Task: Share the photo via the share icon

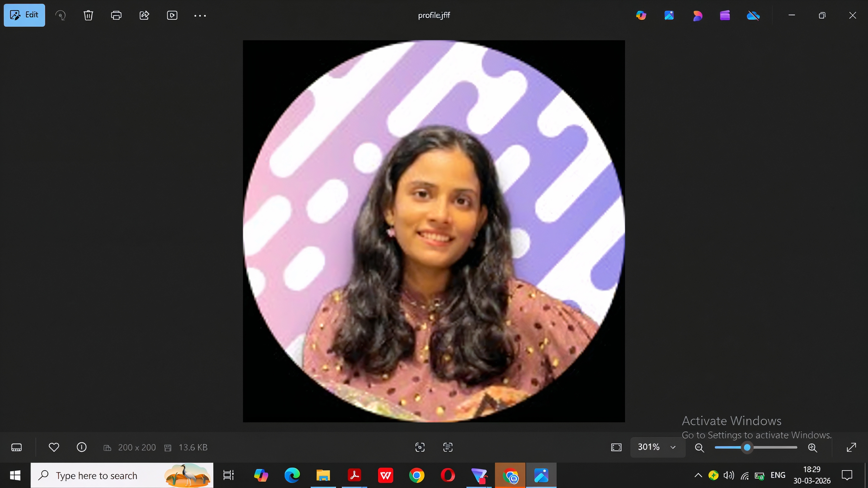Action: pyautogui.click(x=144, y=15)
